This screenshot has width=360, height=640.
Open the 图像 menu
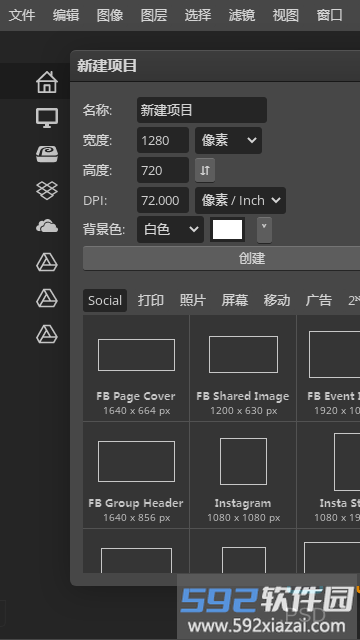[110, 16]
